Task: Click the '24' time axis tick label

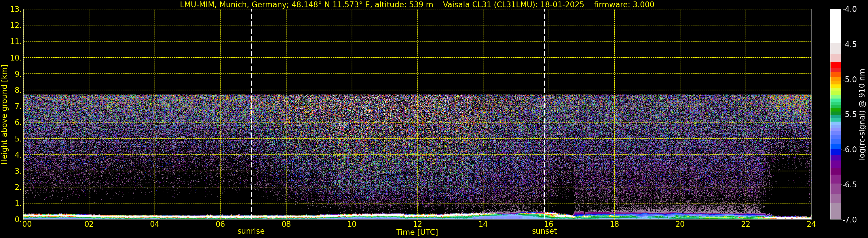Action: pyautogui.click(x=811, y=224)
